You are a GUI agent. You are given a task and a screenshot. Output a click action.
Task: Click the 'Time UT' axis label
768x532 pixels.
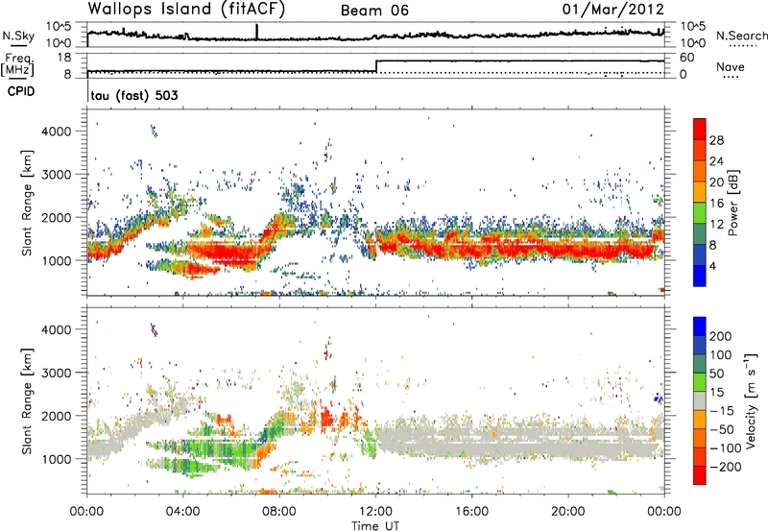click(x=375, y=526)
